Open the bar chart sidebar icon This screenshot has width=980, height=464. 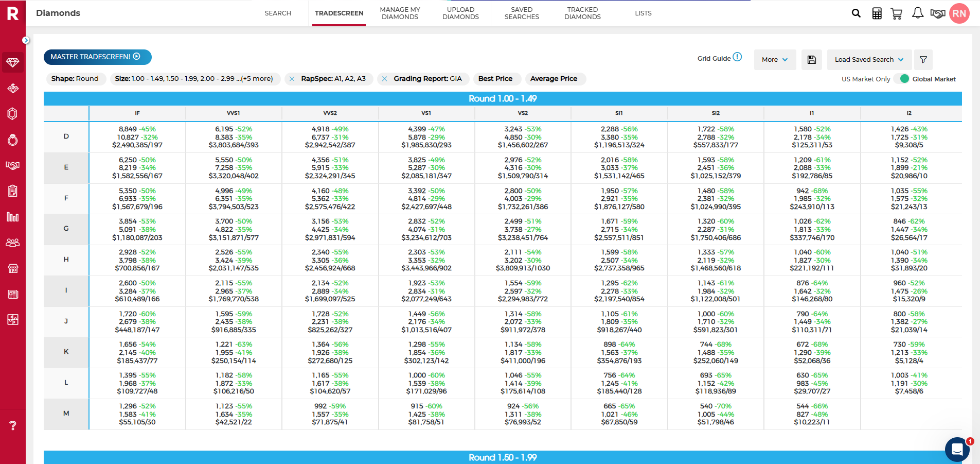(13, 217)
